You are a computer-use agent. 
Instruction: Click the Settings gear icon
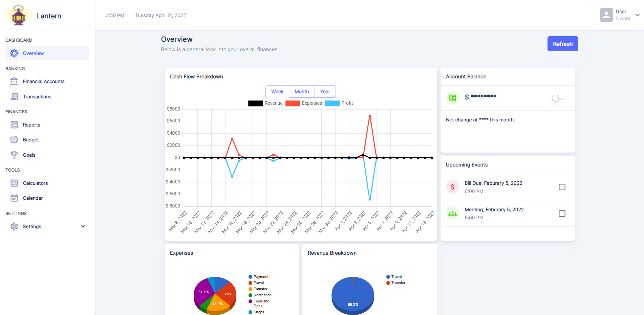[14, 227]
